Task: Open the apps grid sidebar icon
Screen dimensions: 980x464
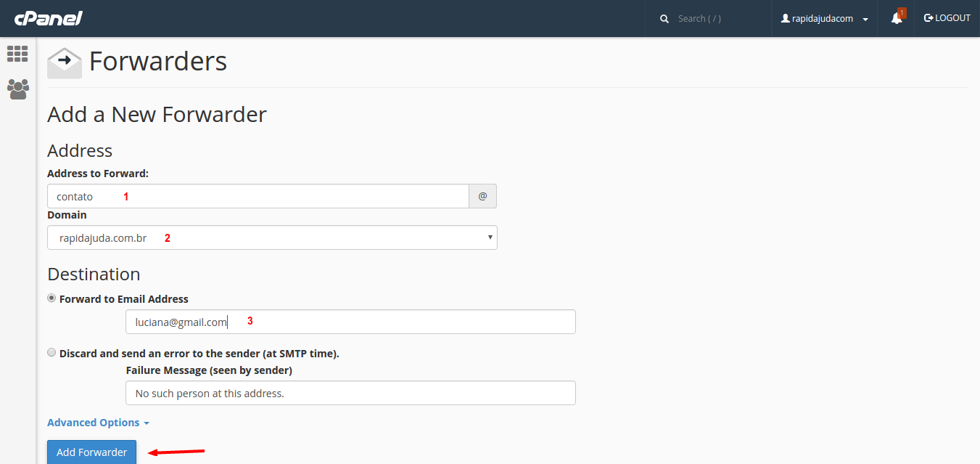Action: [x=17, y=54]
